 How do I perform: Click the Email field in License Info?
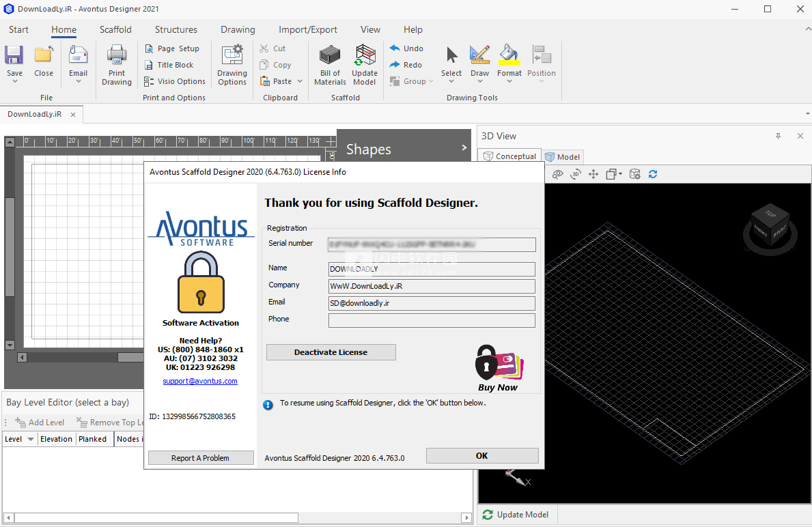coord(432,303)
